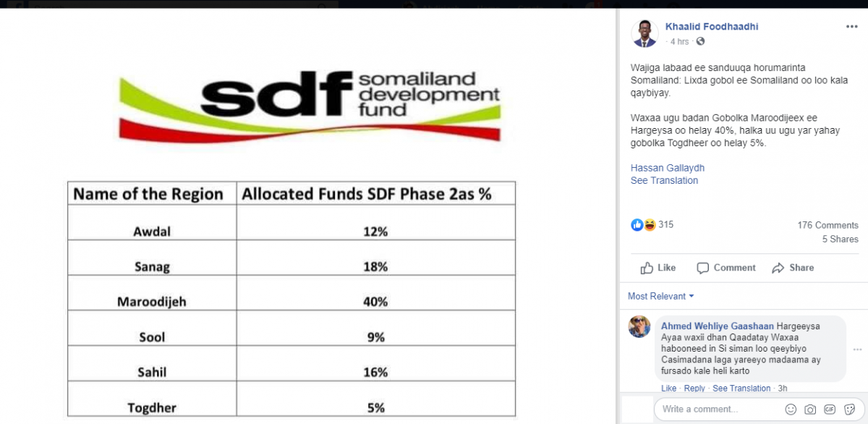Click Khaalid Foodhaadhi's profile picture

[x=644, y=33]
